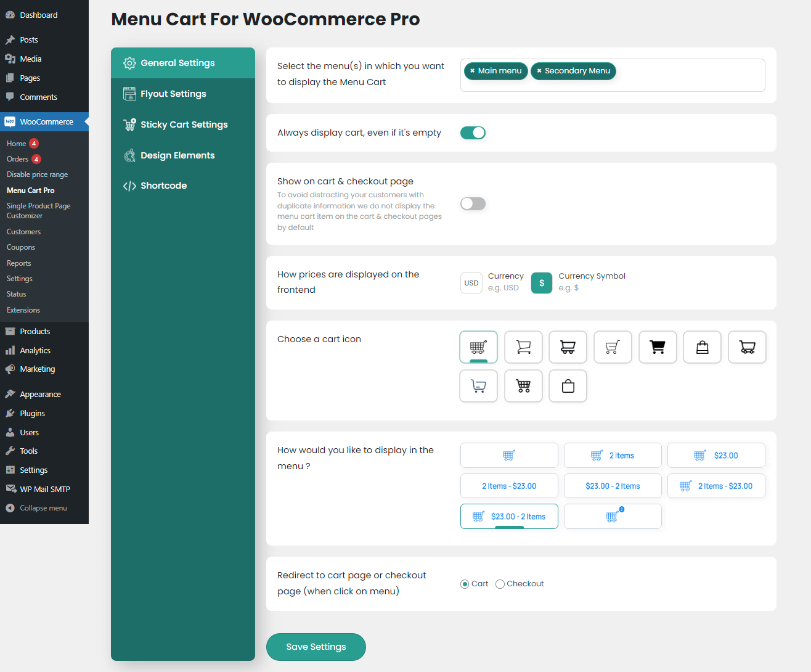The image size is (811, 672).
Task: Select the Cart redirect radio button
Action: (465, 584)
